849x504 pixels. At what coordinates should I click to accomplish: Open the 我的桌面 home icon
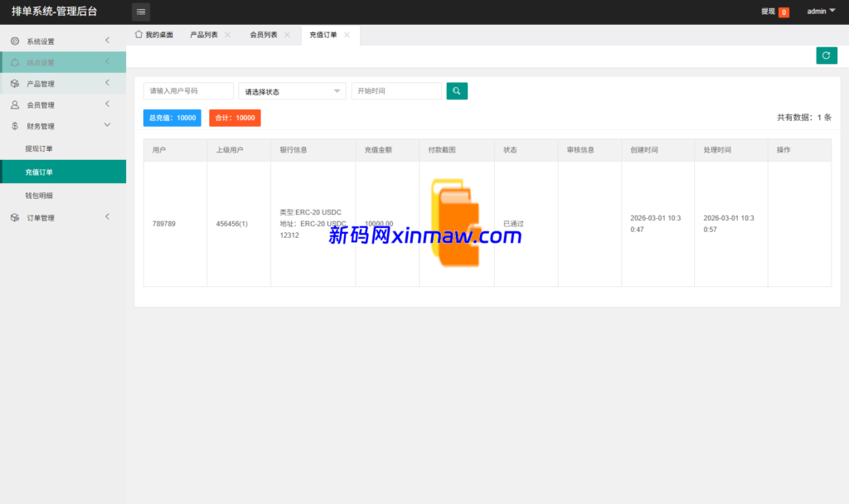(138, 36)
